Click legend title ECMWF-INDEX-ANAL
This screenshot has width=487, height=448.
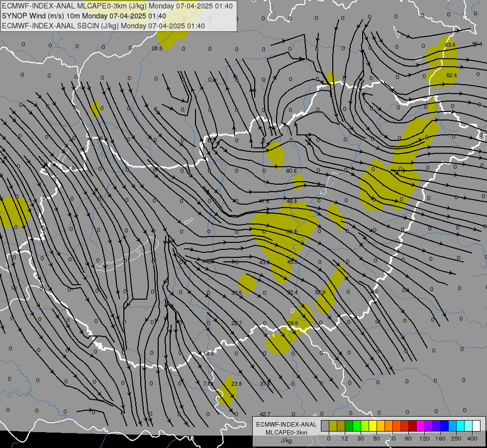287,425
